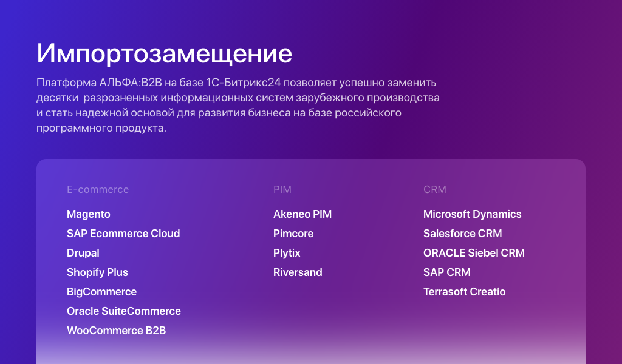Select WooCommerce B2B at the list bottom

[115, 331]
